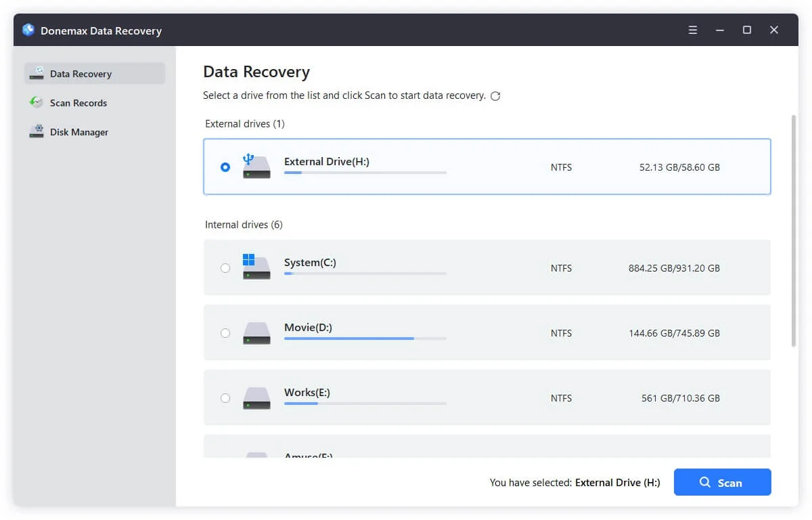Click the Donemax Data Recovery logo

pos(27,30)
